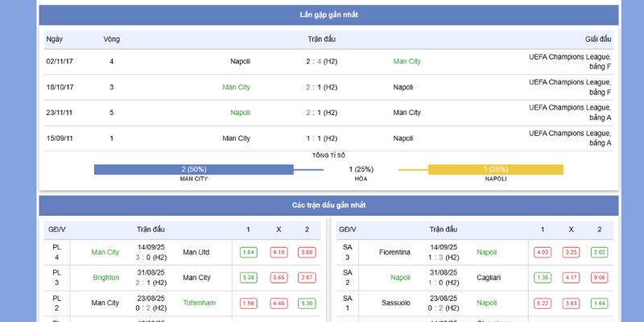644x322 pixels.
Task: Click the "Các trận đấu gần nhất" header
Action: pos(328,205)
